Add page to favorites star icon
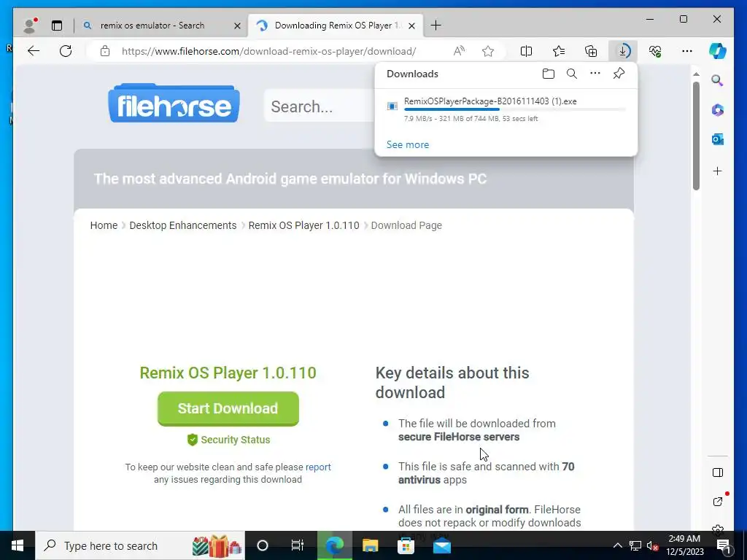Viewport: 747px width, 560px height. 488,51
